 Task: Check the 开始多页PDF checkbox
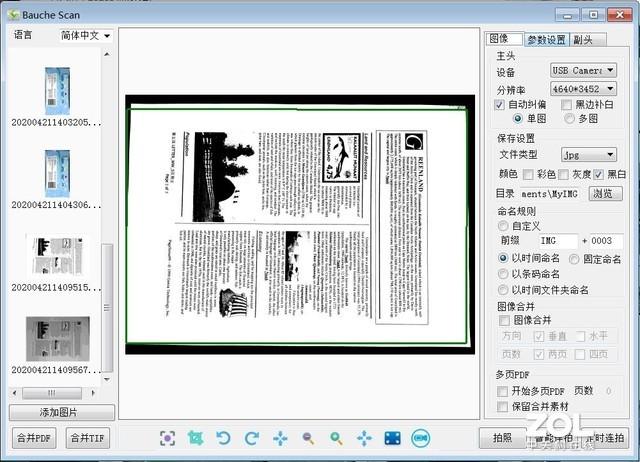pos(502,391)
